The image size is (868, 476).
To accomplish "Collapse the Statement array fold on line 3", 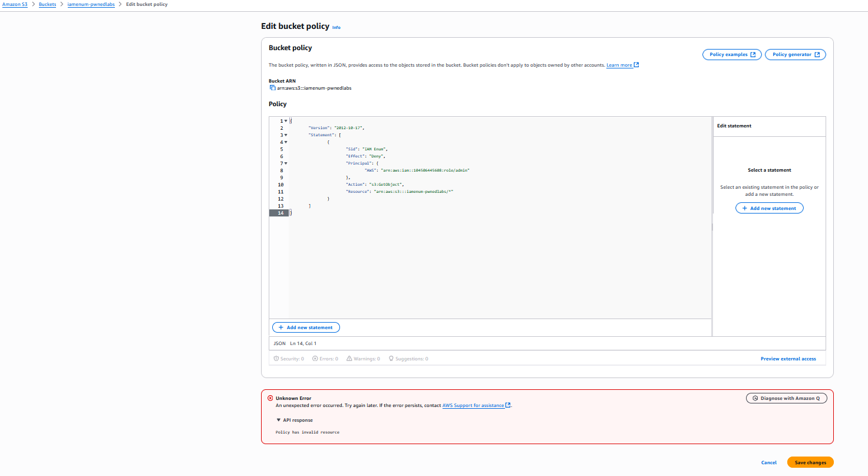I will coord(286,135).
